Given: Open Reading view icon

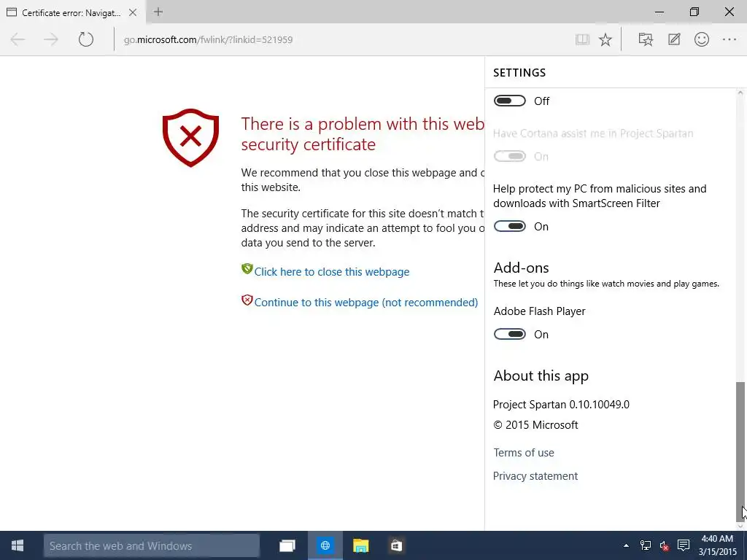Looking at the screenshot, I should [x=582, y=39].
